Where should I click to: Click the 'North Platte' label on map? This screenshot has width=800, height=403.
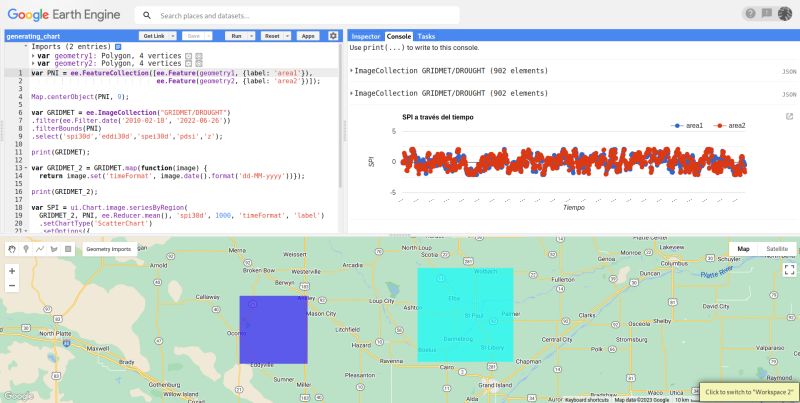[54, 333]
